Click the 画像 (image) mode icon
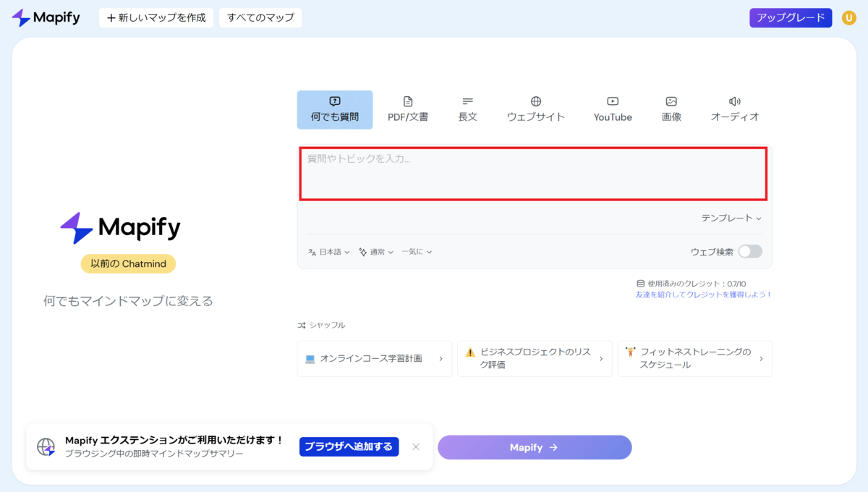Viewport: 868px width, 492px height. 671,102
